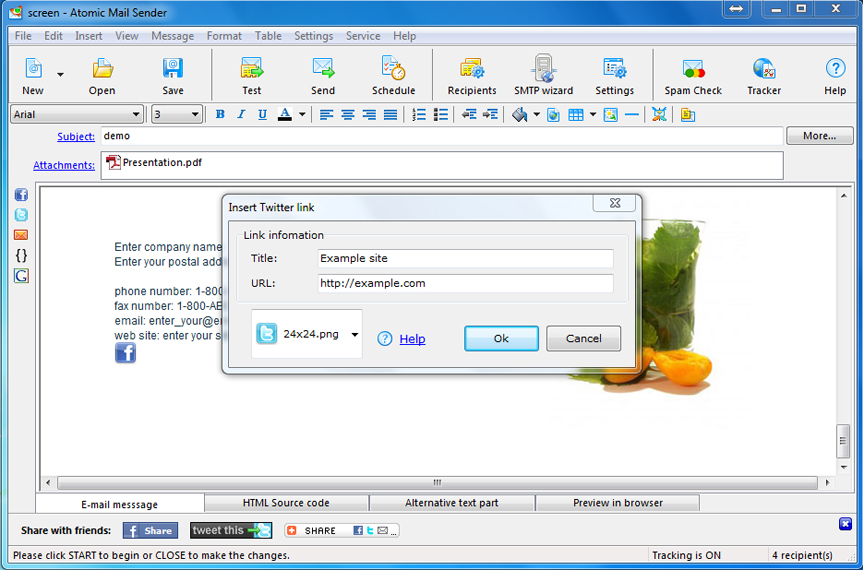Click the curly braces icon in sidebar
The image size is (863, 570).
pos(21,255)
